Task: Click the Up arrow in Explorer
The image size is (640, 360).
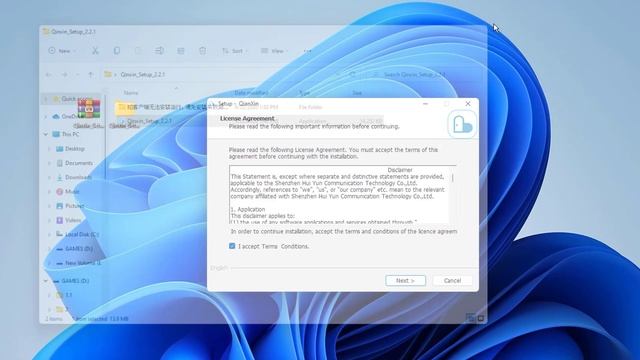Action: 91,75
